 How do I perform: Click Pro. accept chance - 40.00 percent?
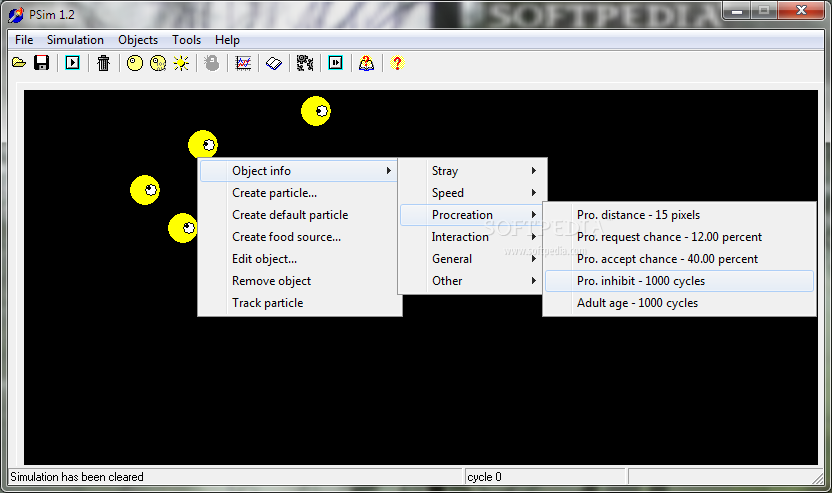679,259
